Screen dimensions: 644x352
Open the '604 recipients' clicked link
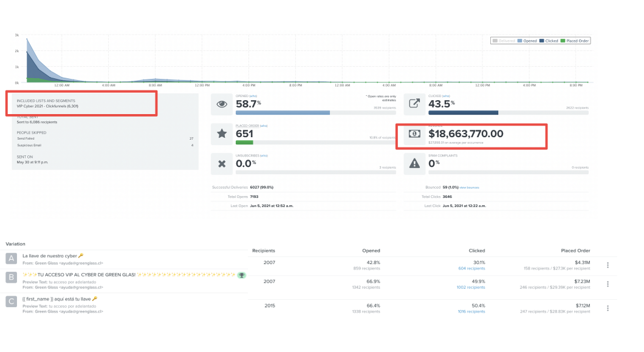pos(471,268)
